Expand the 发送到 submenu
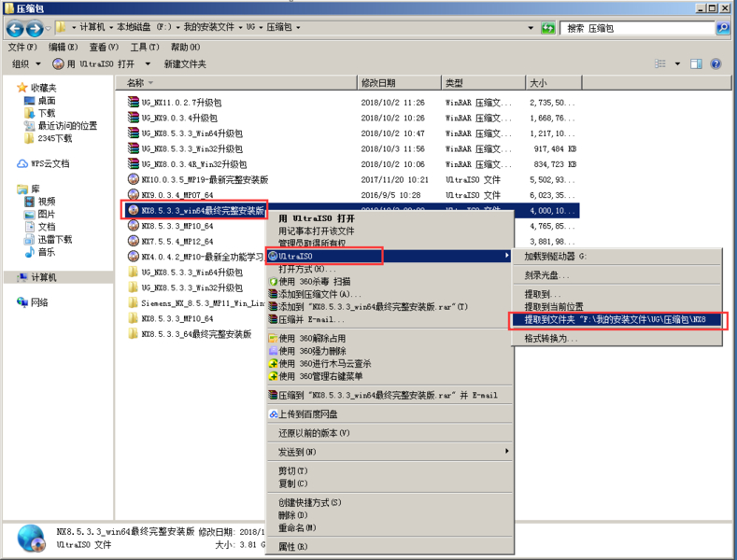 (388, 452)
